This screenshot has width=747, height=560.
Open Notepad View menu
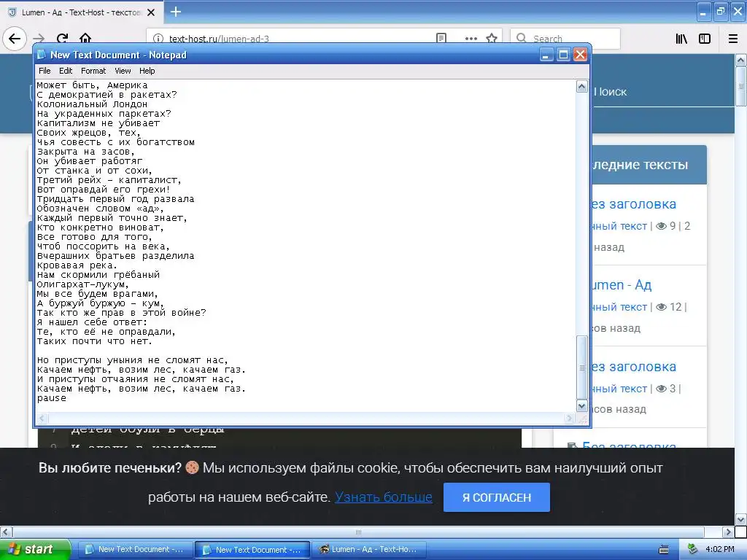(123, 71)
